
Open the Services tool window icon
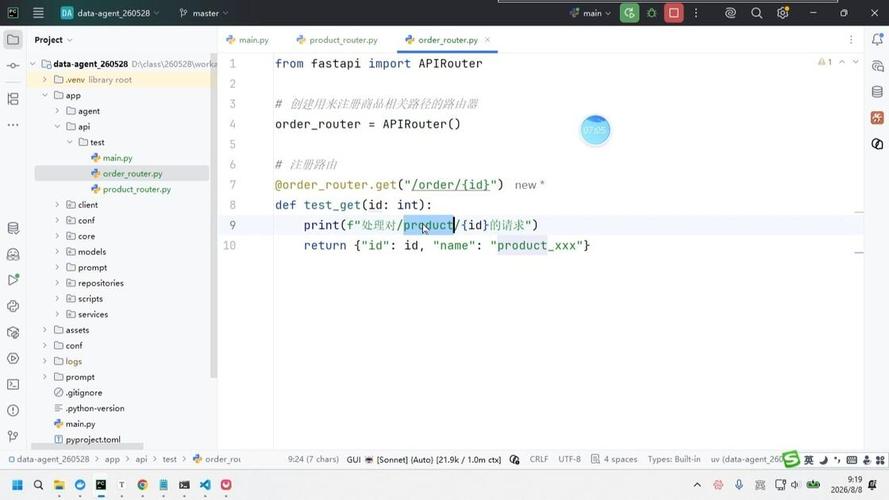pos(13,358)
